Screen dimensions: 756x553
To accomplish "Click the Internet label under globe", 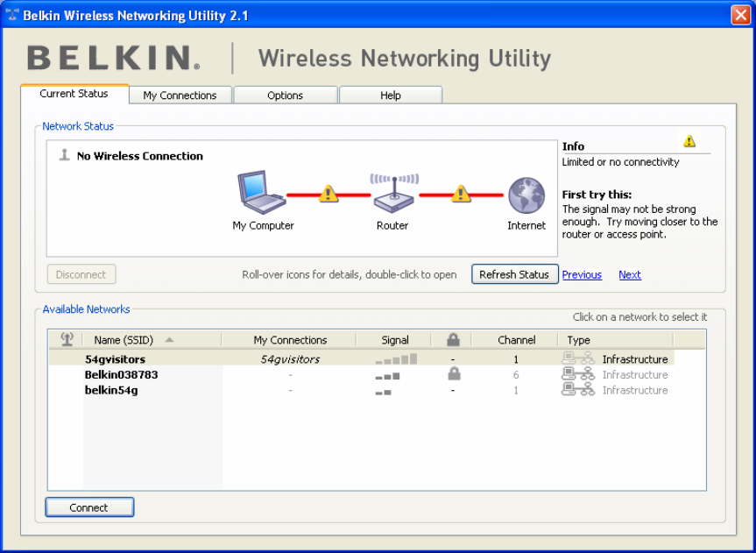I will coord(526,225).
